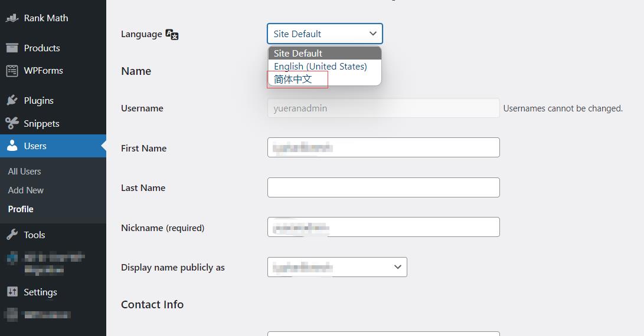644x336 pixels.
Task: Go to the Add New user link
Action: [x=26, y=190]
